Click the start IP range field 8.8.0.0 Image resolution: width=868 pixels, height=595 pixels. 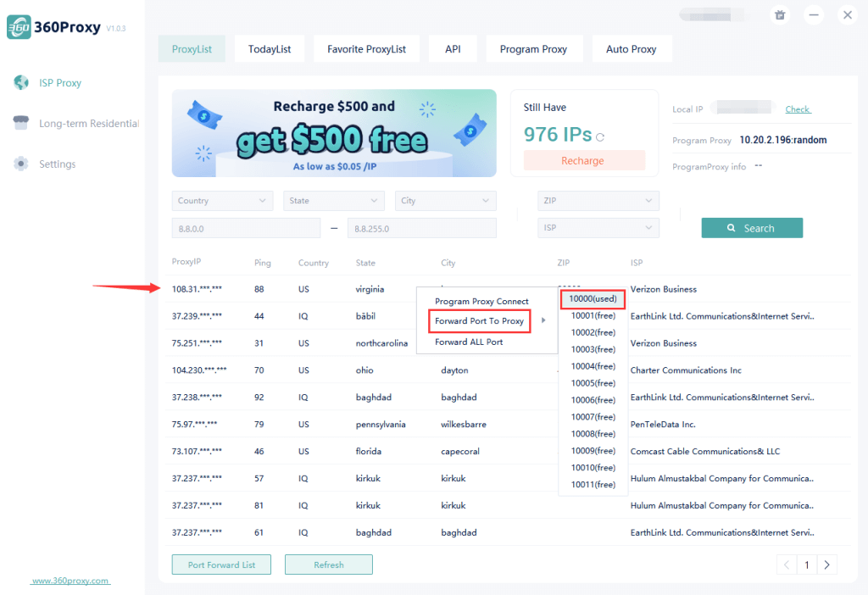246,228
